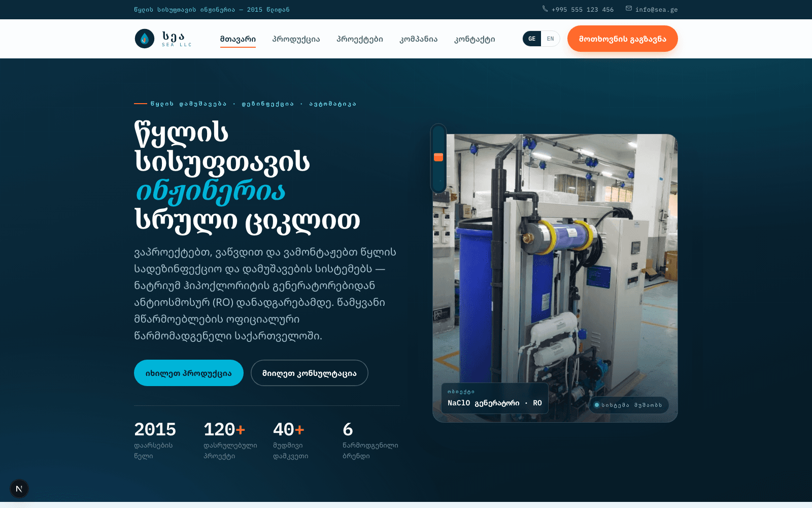Click the წყლის სისუფთავის ინჟინერია — 2015 წლიდან tagline
This screenshot has height=508, width=812.
click(x=212, y=10)
